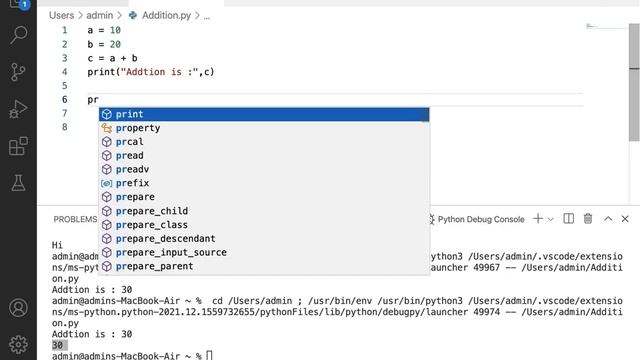Select the print suggestion in autocomplete
Screen dimensions: 640x360
click(x=264, y=114)
